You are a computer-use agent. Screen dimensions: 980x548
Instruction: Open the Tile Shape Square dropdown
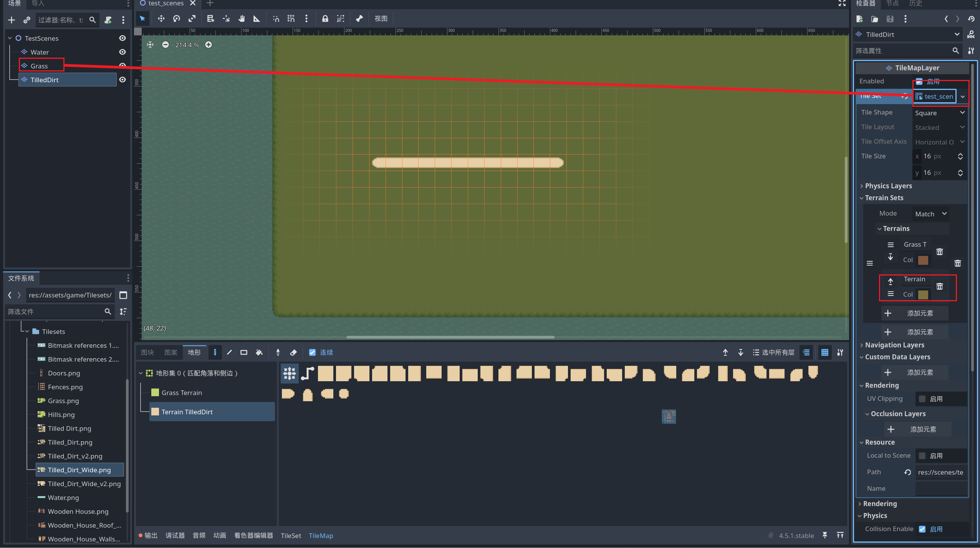939,113
